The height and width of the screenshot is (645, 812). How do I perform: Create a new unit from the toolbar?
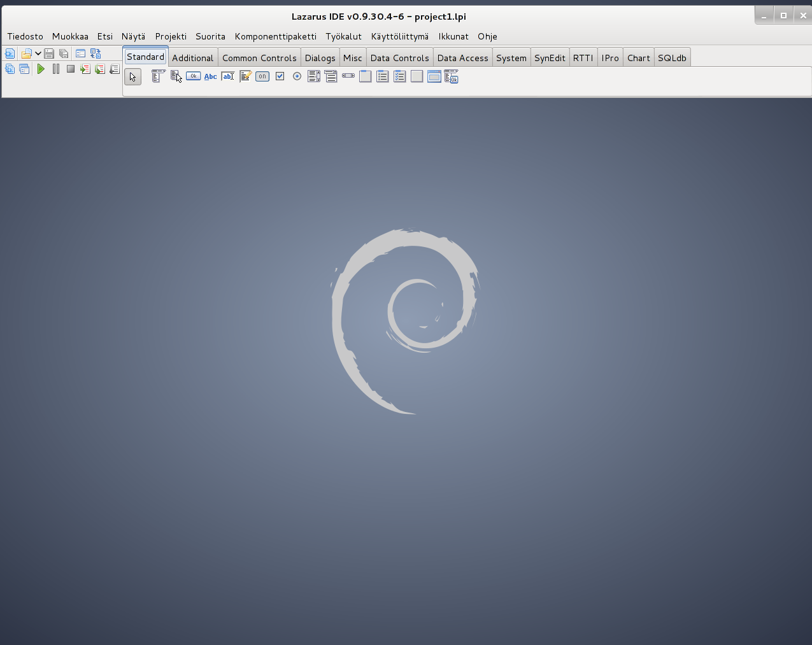[10, 53]
